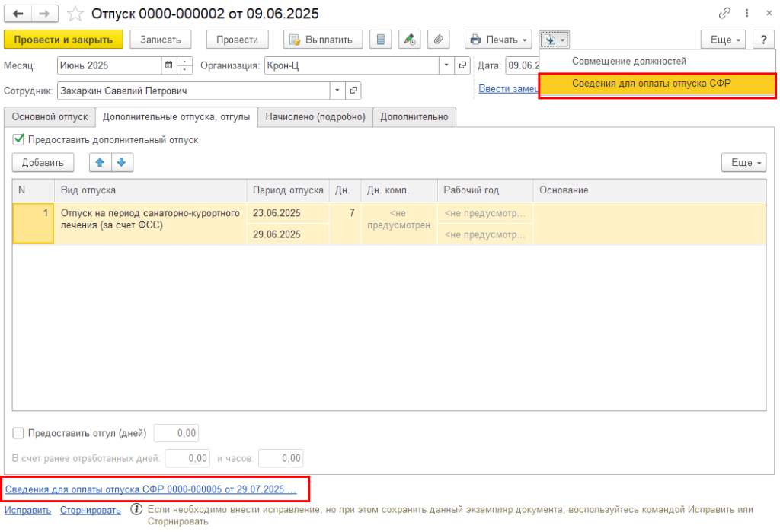This screenshot has width=780, height=532.
Task: Choose Совмещение должностей menu entry
Action: coord(628,61)
